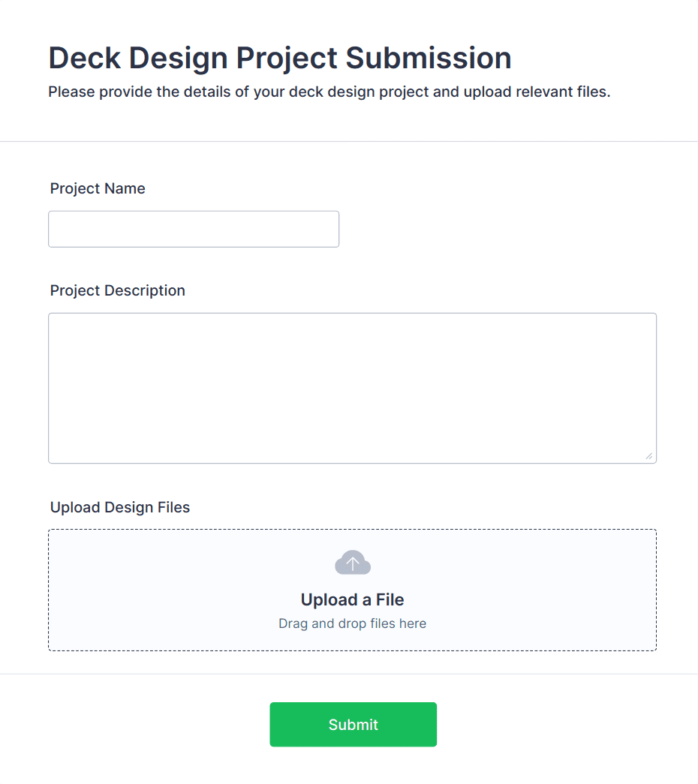698x784 pixels.
Task: Click inside the Project Name text field
Action: click(193, 229)
